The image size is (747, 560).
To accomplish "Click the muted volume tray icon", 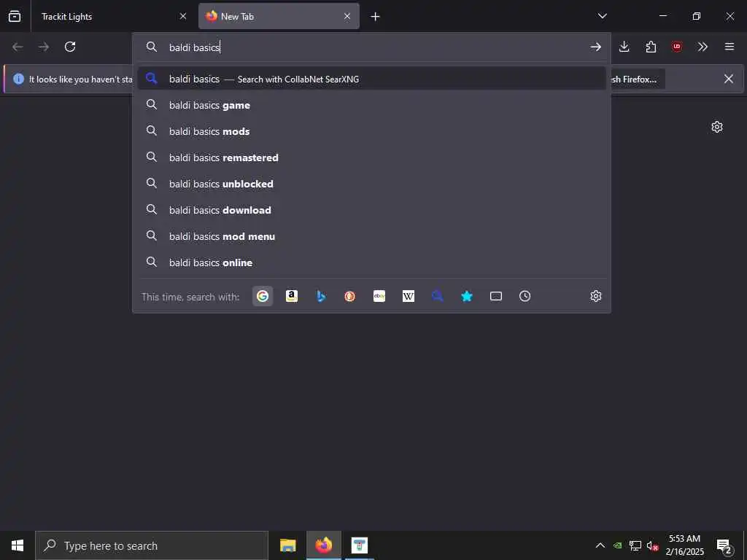I will click(653, 545).
